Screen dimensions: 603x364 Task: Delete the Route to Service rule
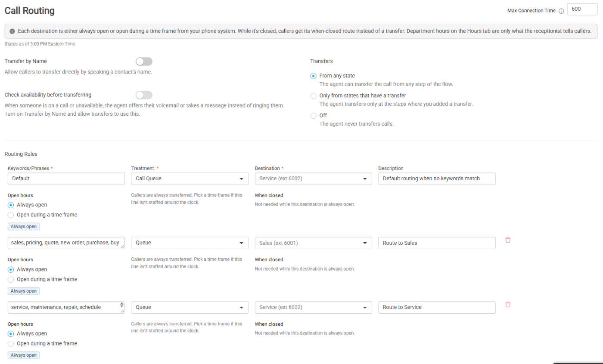[508, 305]
